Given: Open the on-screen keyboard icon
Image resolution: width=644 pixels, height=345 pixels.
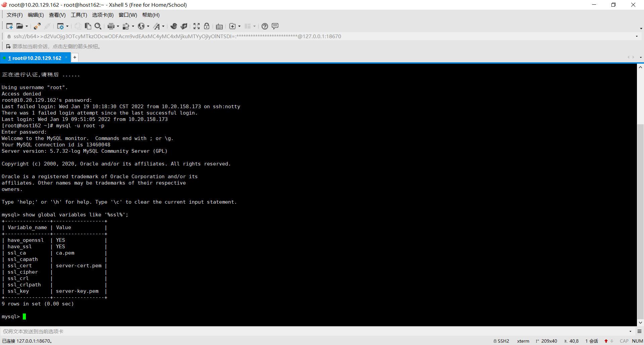Looking at the screenshot, I should (219, 26).
